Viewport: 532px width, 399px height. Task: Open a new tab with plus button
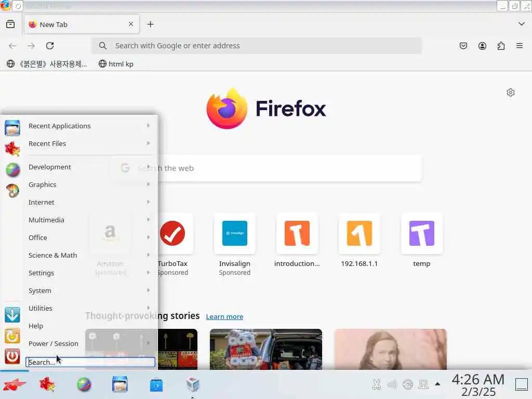150,24
